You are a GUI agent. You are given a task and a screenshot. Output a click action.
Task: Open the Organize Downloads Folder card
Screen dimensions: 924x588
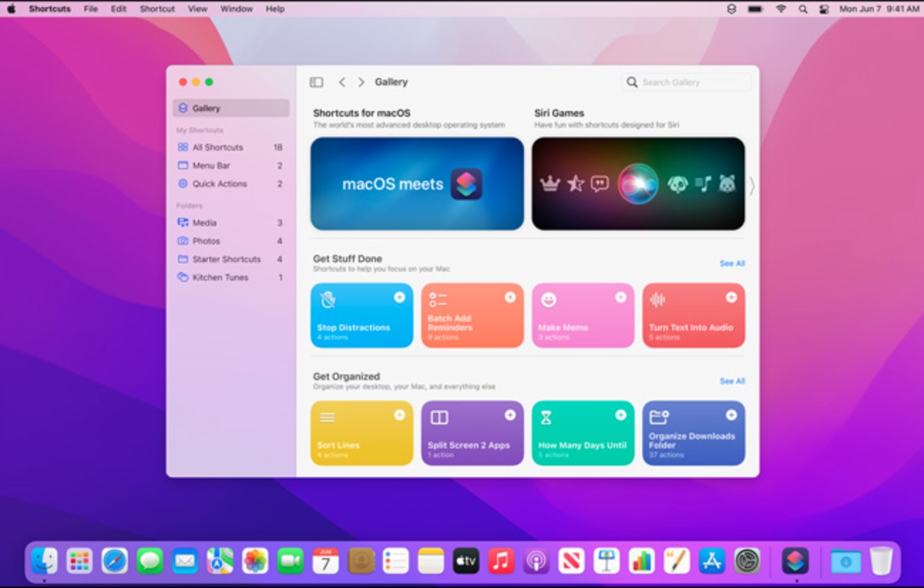[x=694, y=434]
